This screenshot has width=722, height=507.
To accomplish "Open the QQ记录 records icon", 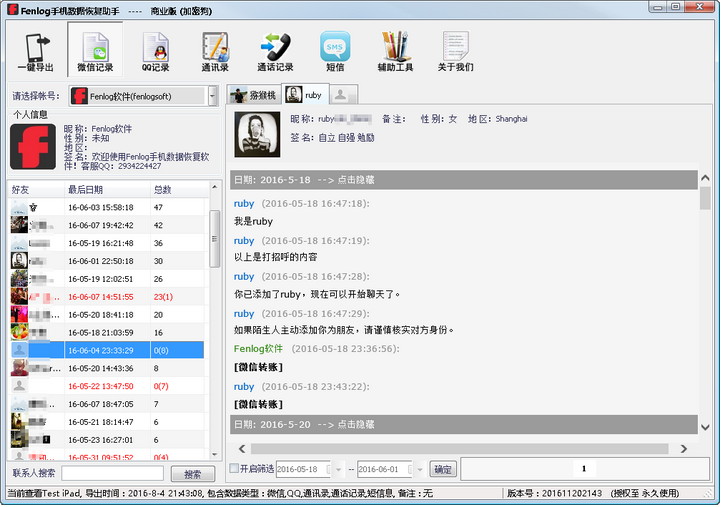I will click(x=155, y=50).
